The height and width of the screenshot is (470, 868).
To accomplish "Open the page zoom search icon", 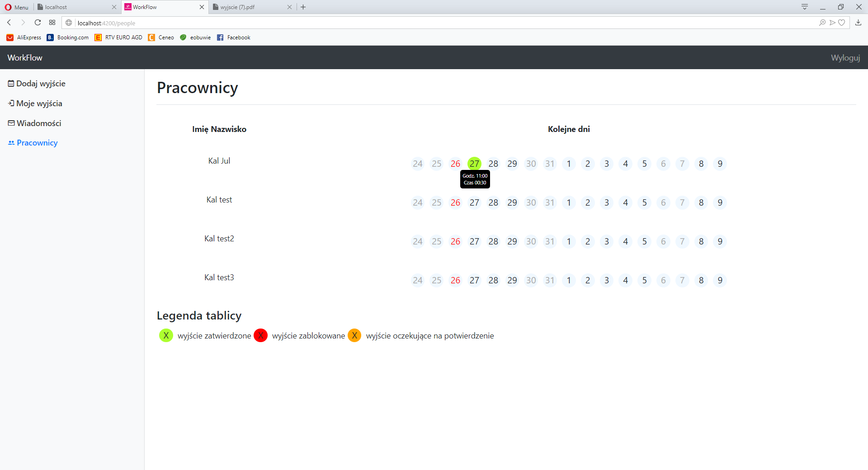I will point(822,23).
